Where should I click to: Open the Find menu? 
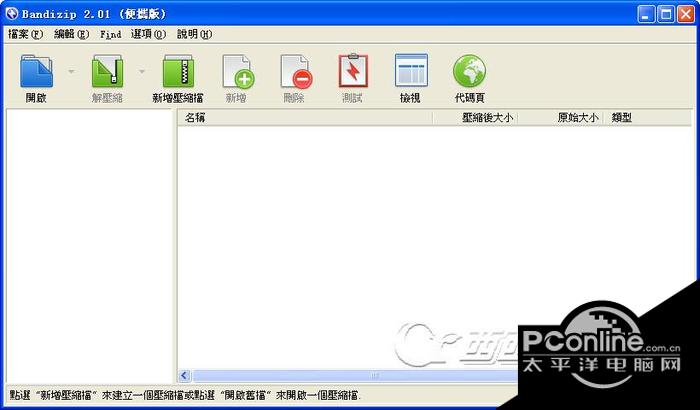[110, 34]
